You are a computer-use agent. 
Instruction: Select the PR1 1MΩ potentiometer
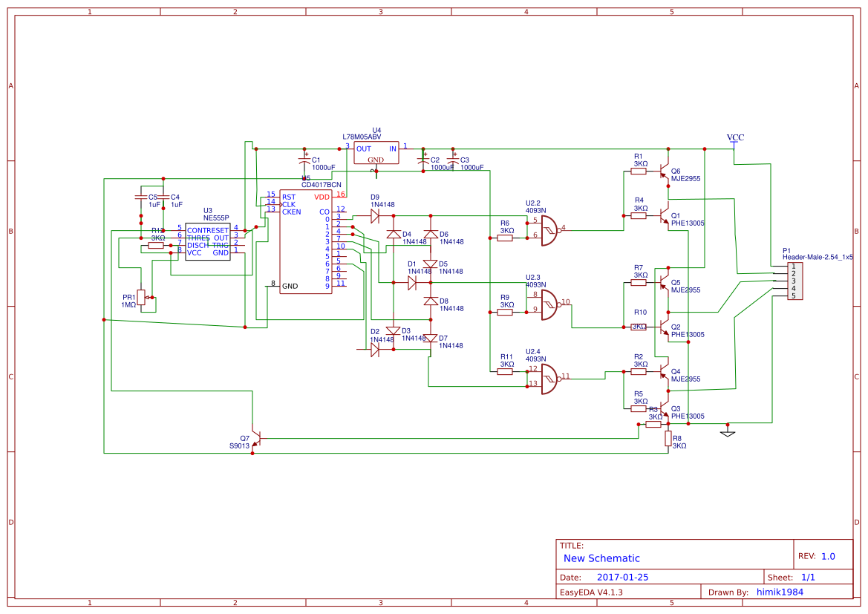click(141, 296)
